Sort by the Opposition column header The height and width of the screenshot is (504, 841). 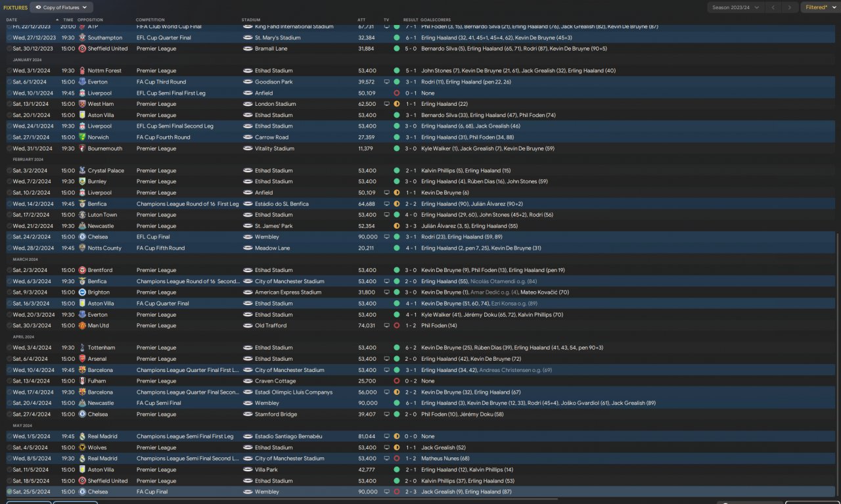pos(90,20)
